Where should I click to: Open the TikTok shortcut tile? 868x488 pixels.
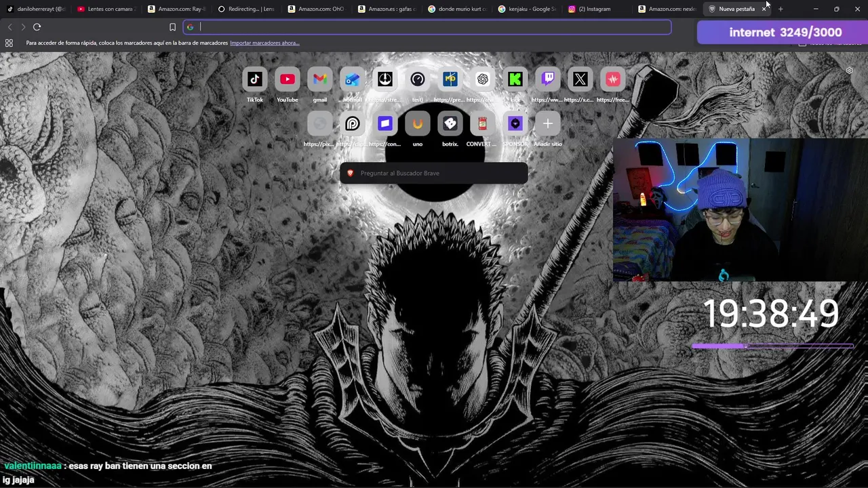255,79
